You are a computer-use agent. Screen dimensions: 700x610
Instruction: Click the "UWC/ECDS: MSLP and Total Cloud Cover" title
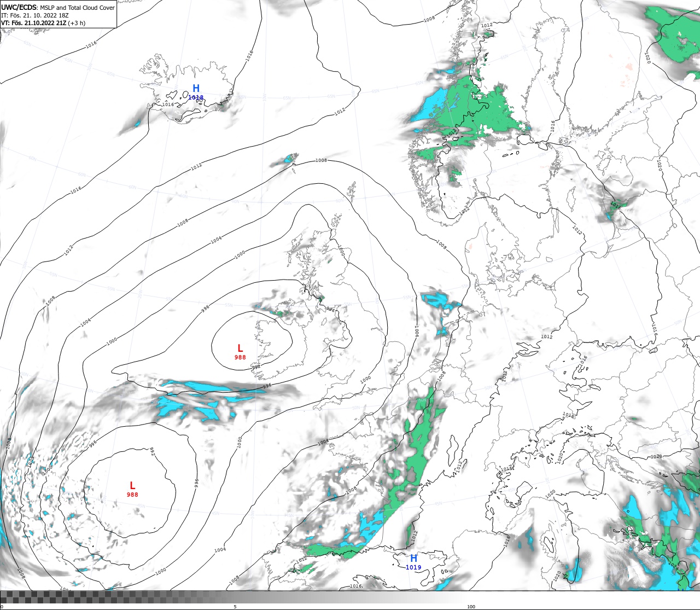[x=58, y=8]
